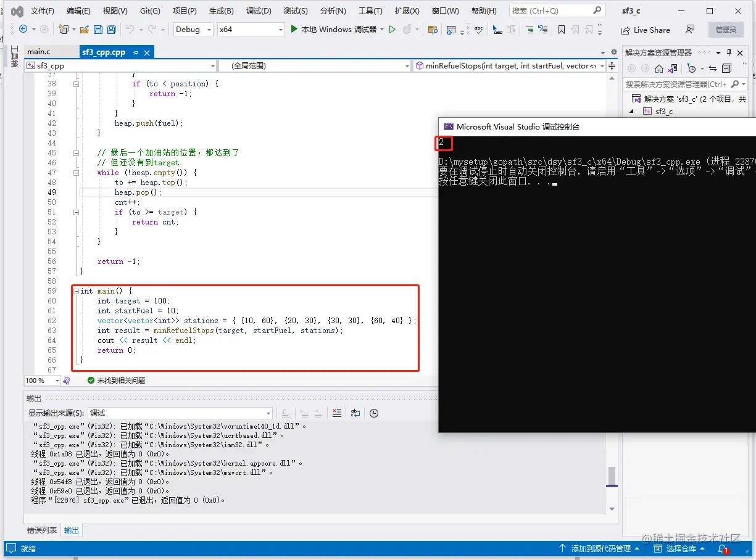Click the save all icon

111,29
